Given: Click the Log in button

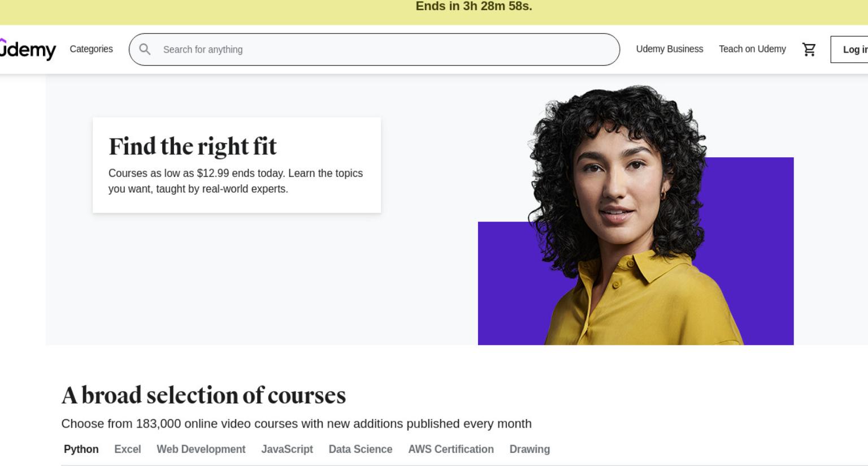Looking at the screenshot, I should [x=849, y=49].
